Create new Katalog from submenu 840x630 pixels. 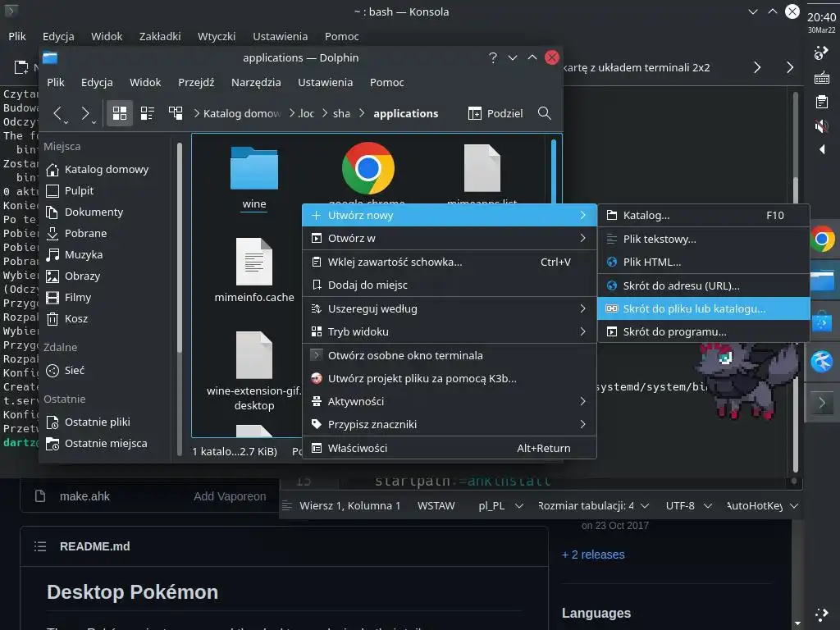pyautogui.click(x=703, y=216)
